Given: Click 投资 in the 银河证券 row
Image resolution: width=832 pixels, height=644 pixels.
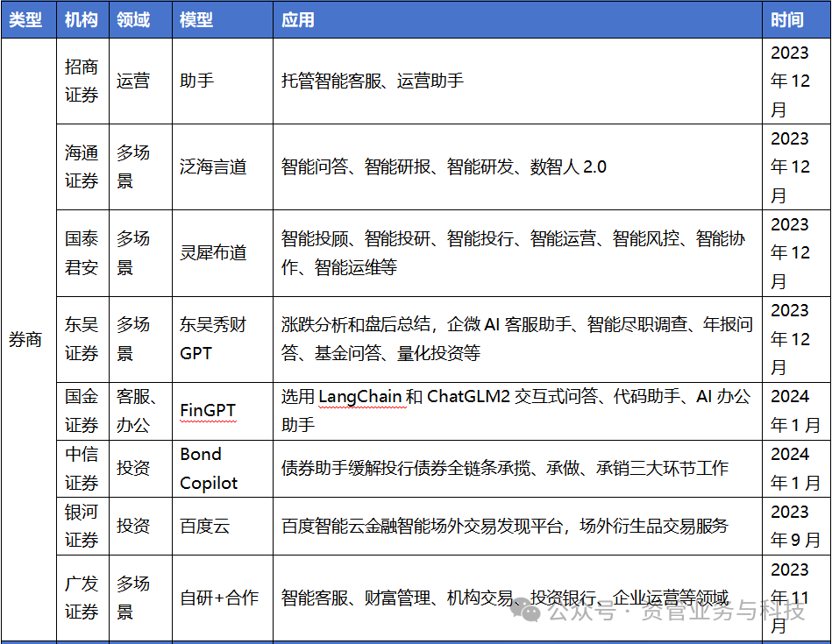Looking at the screenshot, I should point(140,527).
